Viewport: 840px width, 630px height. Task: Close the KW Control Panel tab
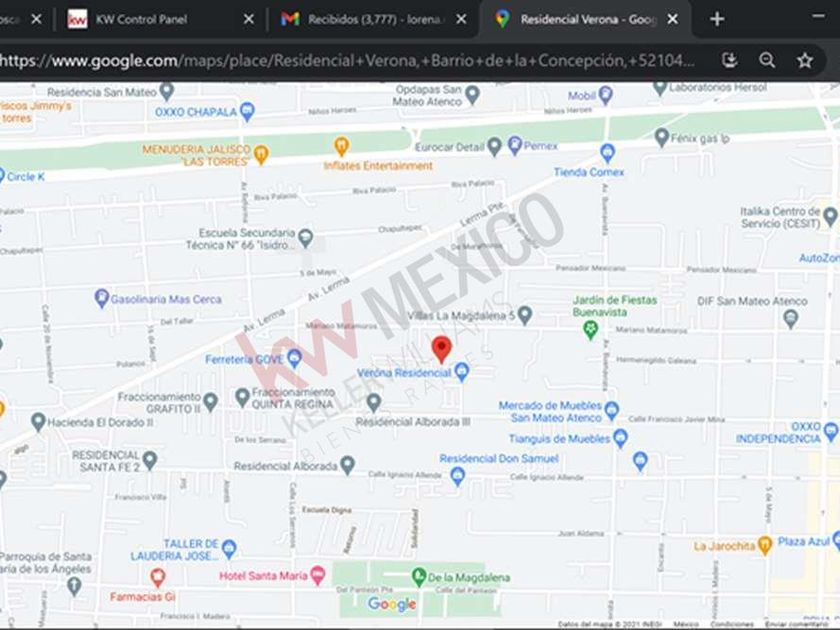249,19
